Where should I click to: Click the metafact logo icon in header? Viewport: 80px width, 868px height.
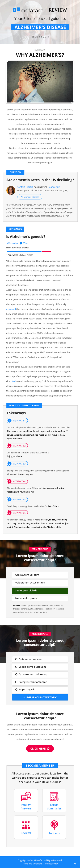point(16,10)
